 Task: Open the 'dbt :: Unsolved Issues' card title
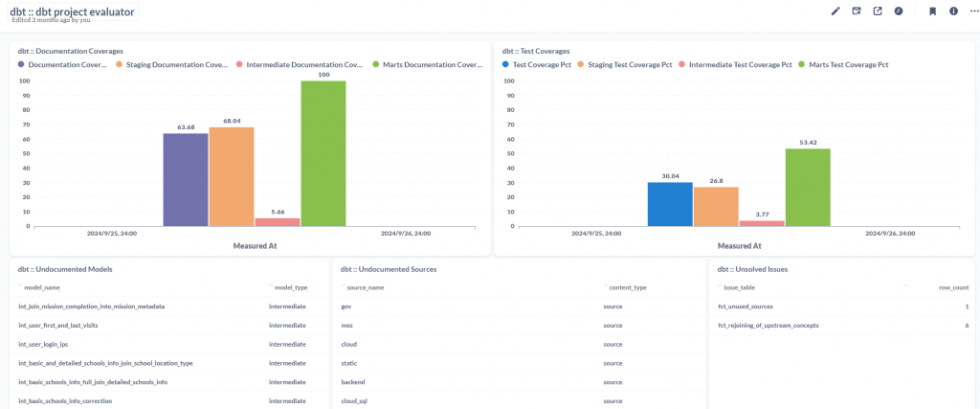pos(752,269)
